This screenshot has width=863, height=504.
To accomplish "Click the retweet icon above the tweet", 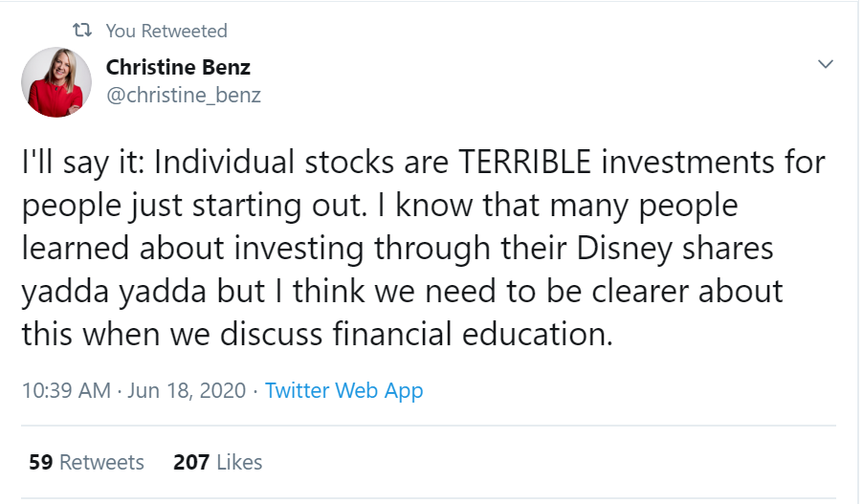I will (x=82, y=32).
